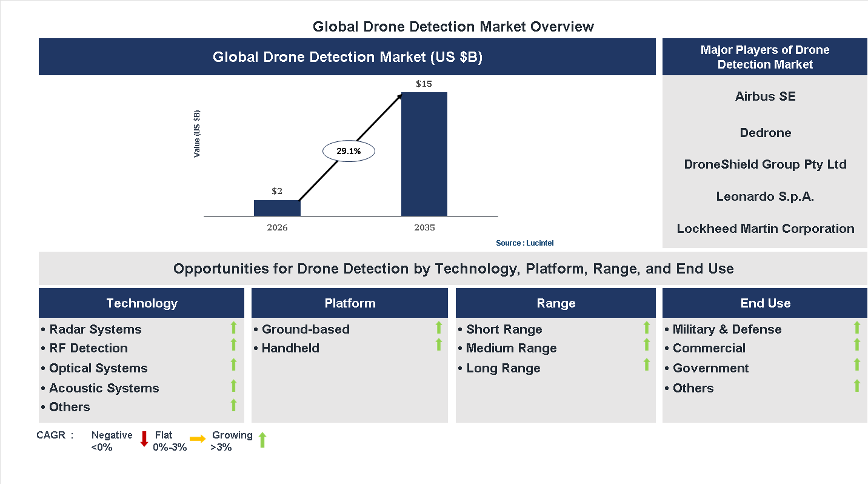Select the growth arrow next to RF Detection
Image resolution: width=868 pixels, height=484 pixels.
click(233, 345)
